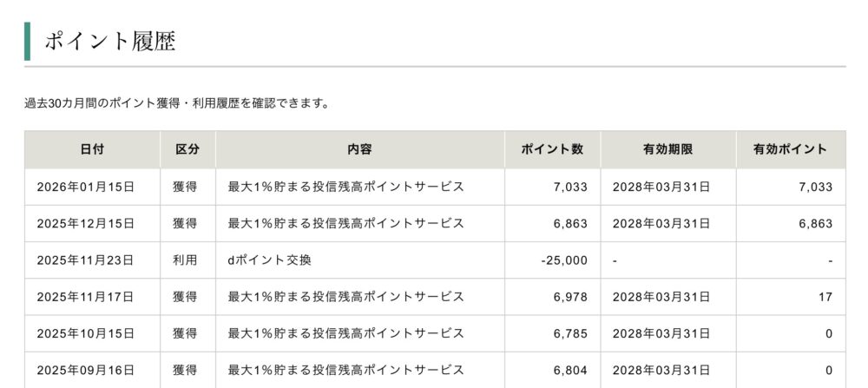Click the 利用 category cell
868x388 pixels.
click(185, 260)
